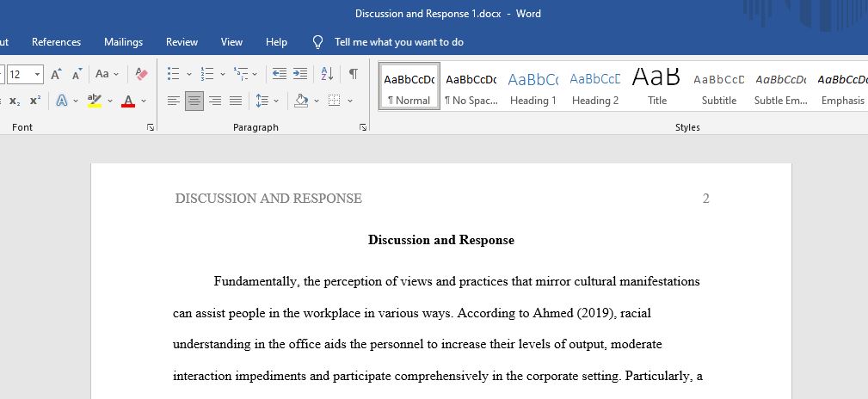Image resolution: width=868 pixels, height=399 pixels.
Task: Increase paragraph indent
Action: click(x=300, y=74)
